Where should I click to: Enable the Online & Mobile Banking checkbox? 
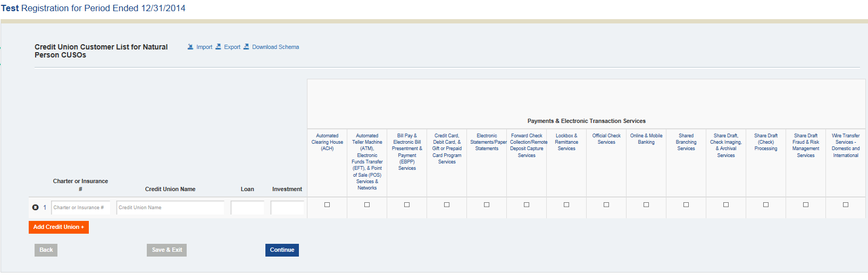(x=646, y=205)
